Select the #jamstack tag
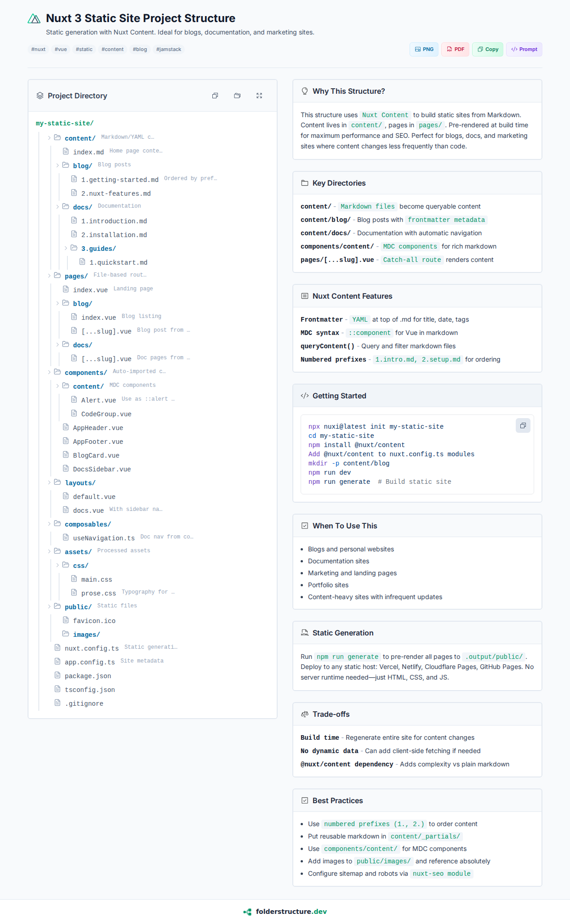Screen dimensions: 570x924 coord(169,50)
